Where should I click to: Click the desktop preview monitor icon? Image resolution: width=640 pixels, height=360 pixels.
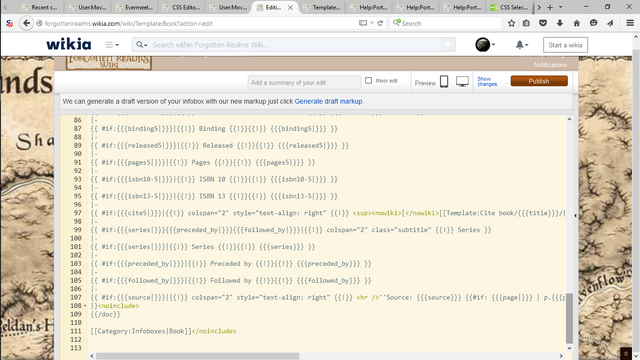click(462, 82)
